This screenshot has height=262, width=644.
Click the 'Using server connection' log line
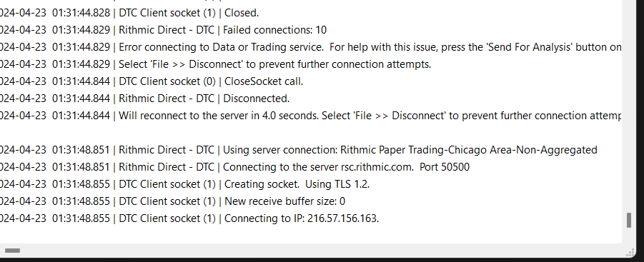pyautogui.click(x=299, y=150)
